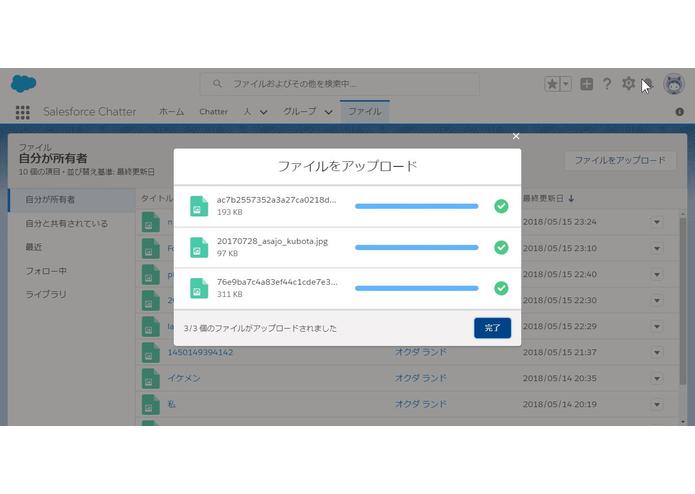Open owner オクダ ランド in イケメン row
Image resolution: width=695 pixels, height=494 pixels.
[421, 378]
